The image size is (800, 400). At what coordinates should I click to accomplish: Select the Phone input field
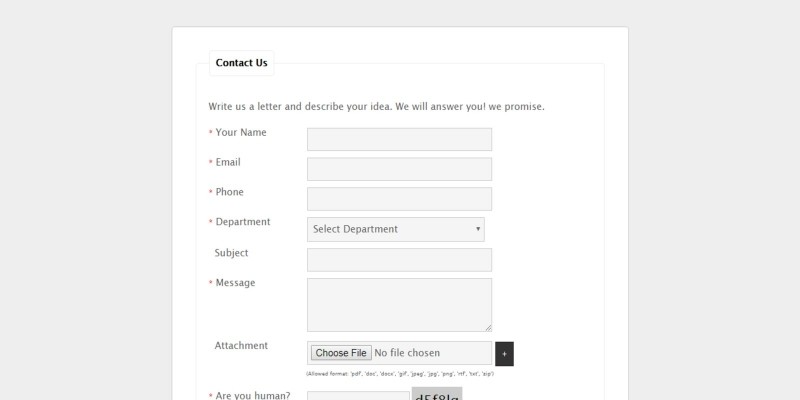[399, 199]
